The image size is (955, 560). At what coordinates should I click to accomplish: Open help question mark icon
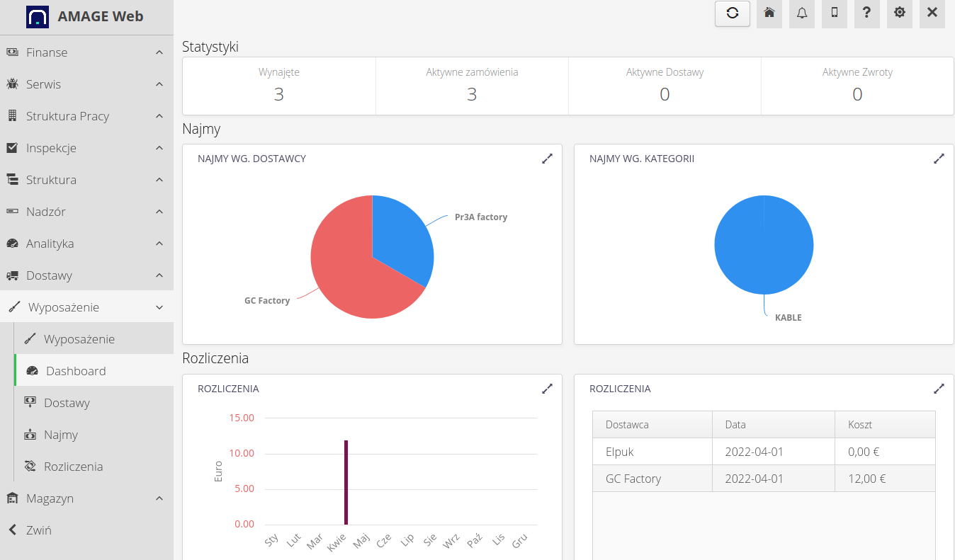[x=866, y=13]
